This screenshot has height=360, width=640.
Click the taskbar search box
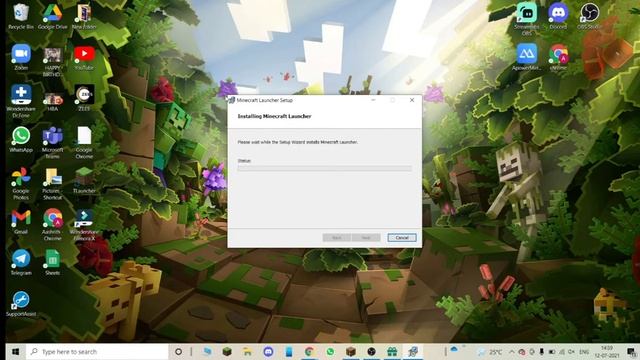coord(97,351)
